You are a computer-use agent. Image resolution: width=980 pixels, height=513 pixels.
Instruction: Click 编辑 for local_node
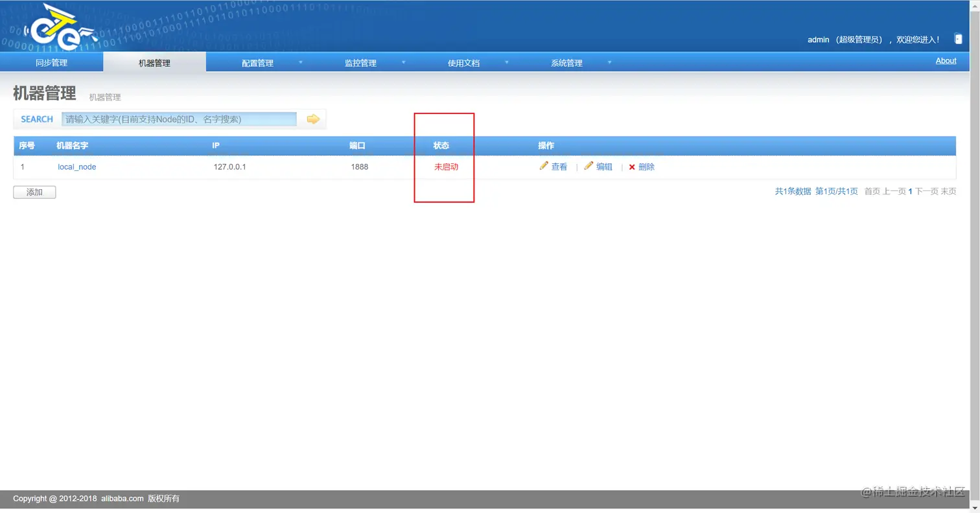pyautogui.click(x=604, y=167)
